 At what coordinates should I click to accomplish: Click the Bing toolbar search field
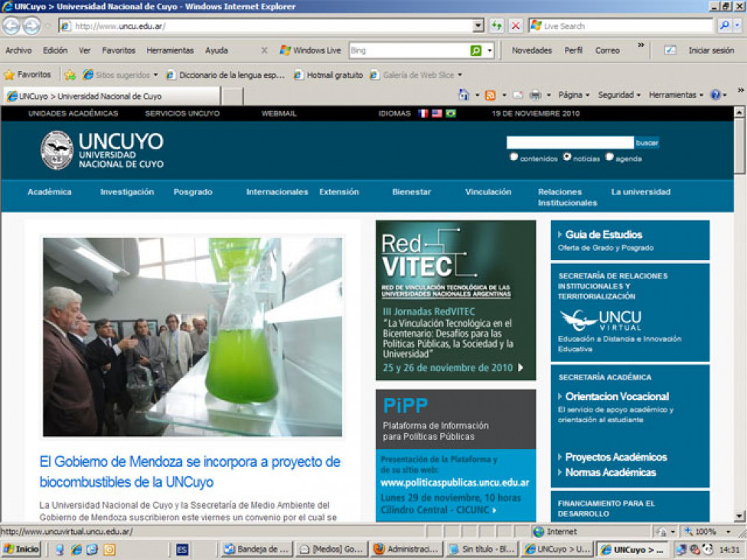pyautogui.click(x=409, y=50)
